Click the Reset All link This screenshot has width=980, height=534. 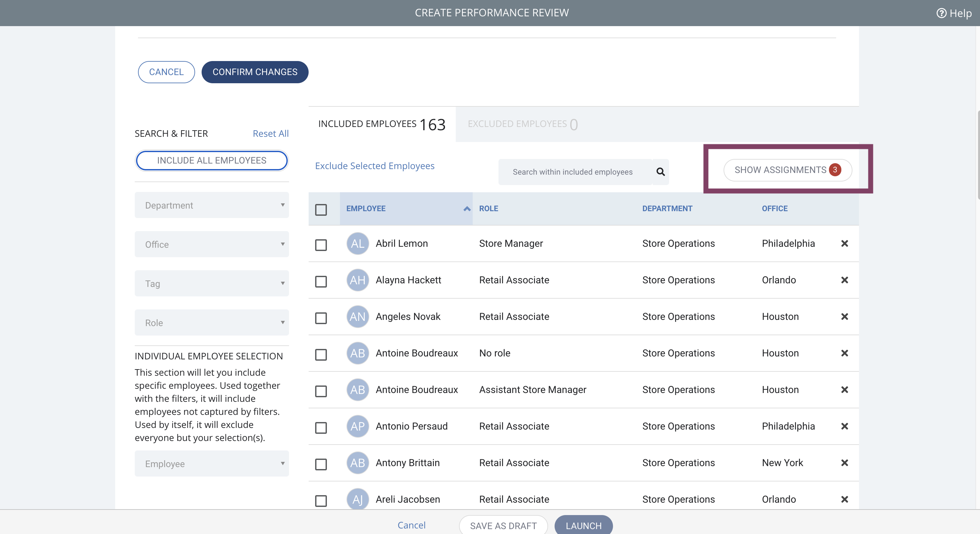click(x=270, y=133)
